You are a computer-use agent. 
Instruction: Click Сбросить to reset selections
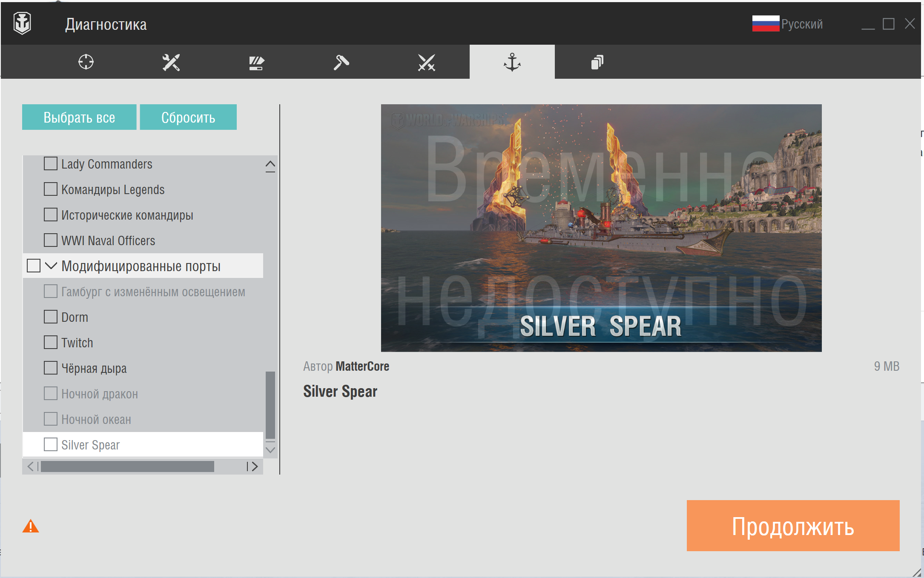coord(188,118)
